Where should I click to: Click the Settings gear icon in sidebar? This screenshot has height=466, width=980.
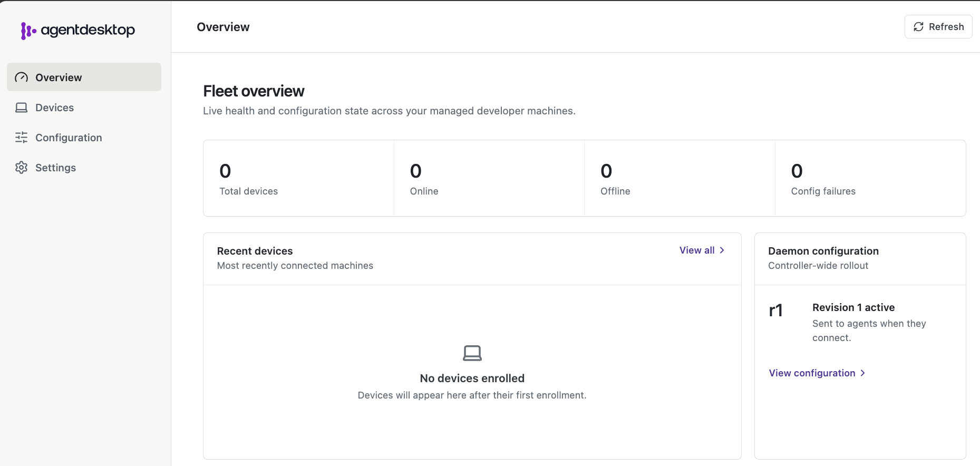tap(22, 168)
